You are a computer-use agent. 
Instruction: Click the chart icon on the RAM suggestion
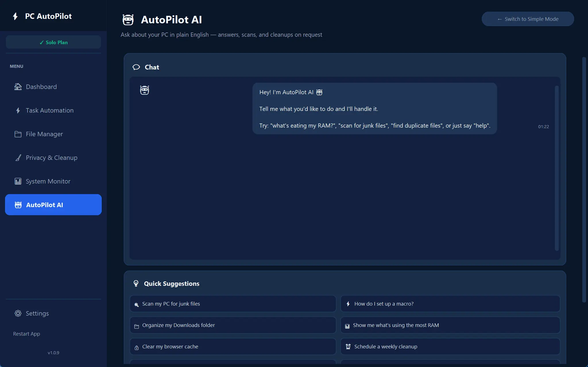[347, 327]
